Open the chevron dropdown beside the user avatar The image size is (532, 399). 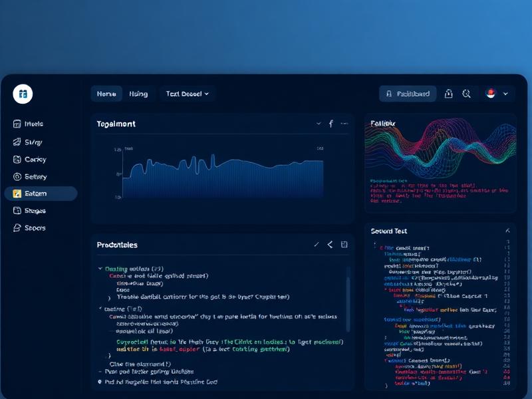tap(504, 94)
